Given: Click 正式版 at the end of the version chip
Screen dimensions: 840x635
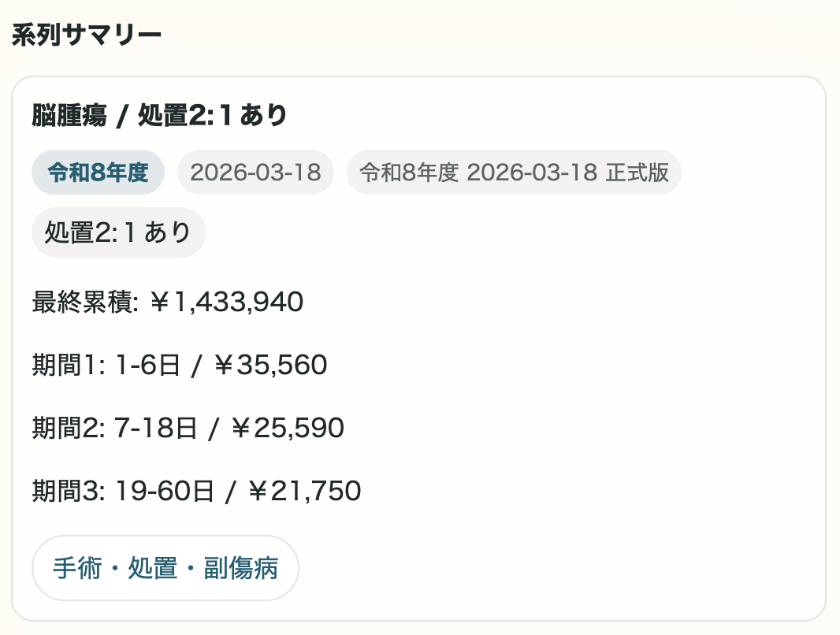Looking at the screenshot, I should coord(637,173).
